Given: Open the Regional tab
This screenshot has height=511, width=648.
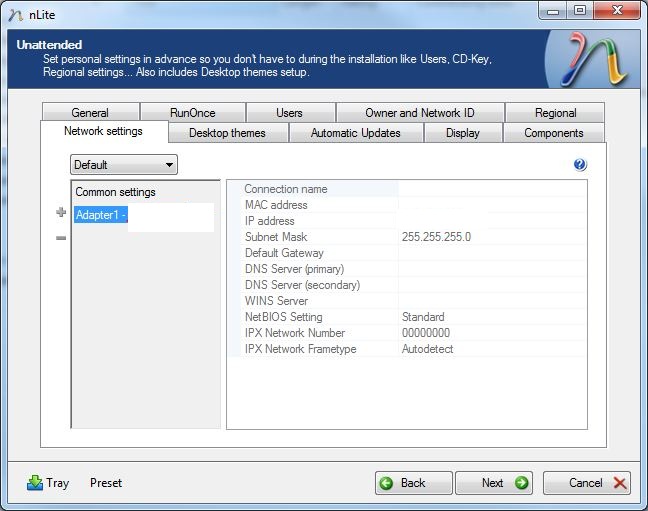Looking at the screenshot, I should point(555,112).
